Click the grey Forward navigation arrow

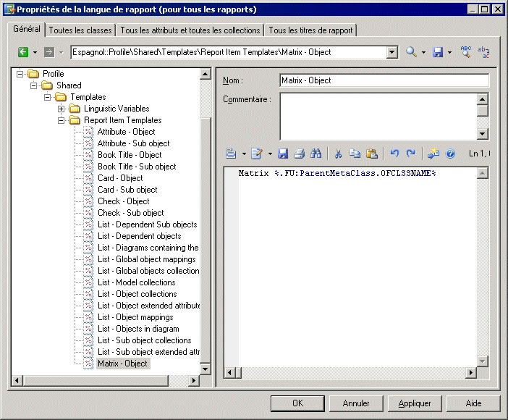coord(49,52)
